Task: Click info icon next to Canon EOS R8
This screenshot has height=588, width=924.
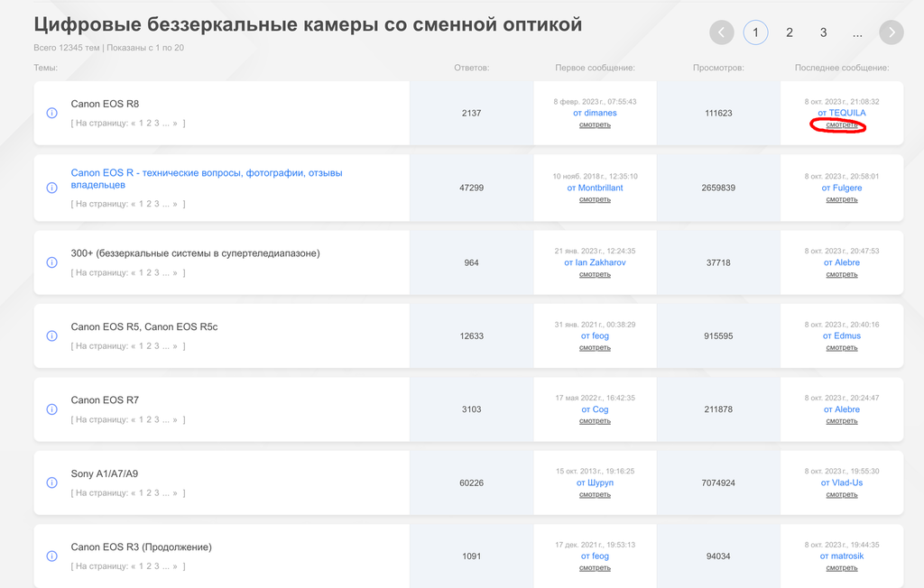Action: click(x=51, y=114)
